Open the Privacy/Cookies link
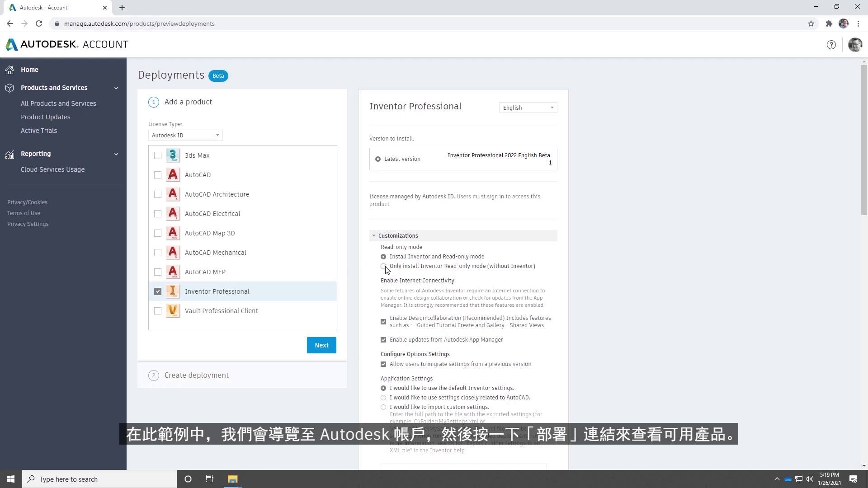Screen dimensions: 868x488 [27, 202]
